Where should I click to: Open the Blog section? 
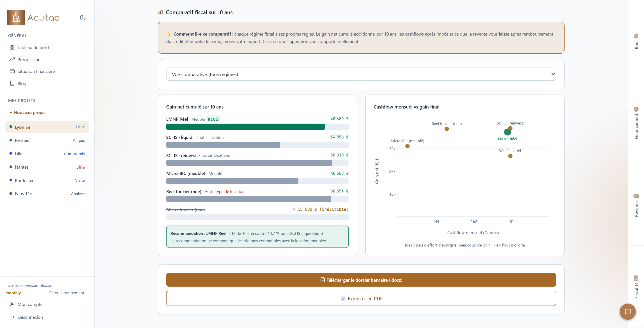(x=47, y=84)
